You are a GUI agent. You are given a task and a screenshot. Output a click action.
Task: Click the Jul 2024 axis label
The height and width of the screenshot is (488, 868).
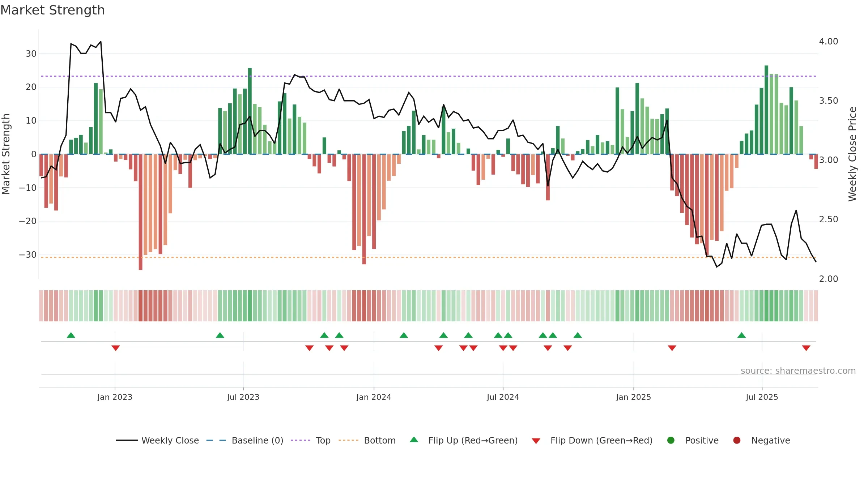(503, 397)
